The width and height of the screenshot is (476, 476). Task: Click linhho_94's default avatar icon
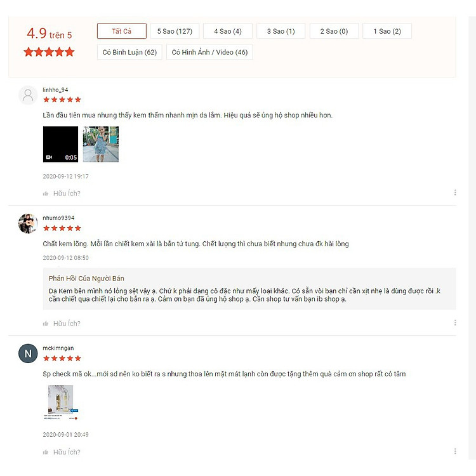click(28, 95)
